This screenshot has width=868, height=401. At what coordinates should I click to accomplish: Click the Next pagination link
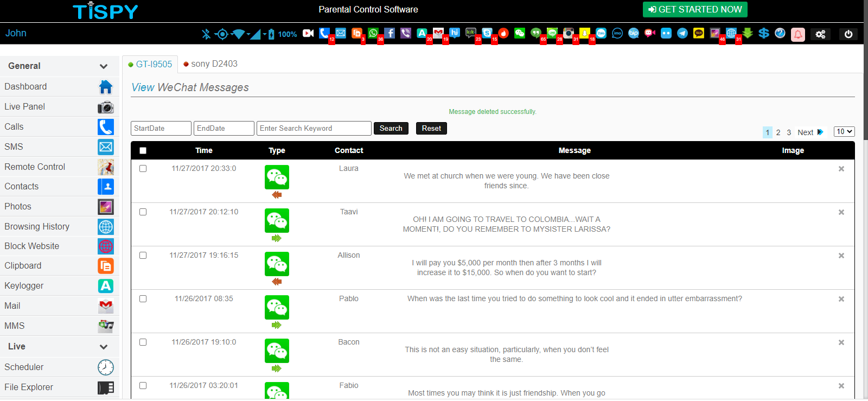tap(810, 132)
